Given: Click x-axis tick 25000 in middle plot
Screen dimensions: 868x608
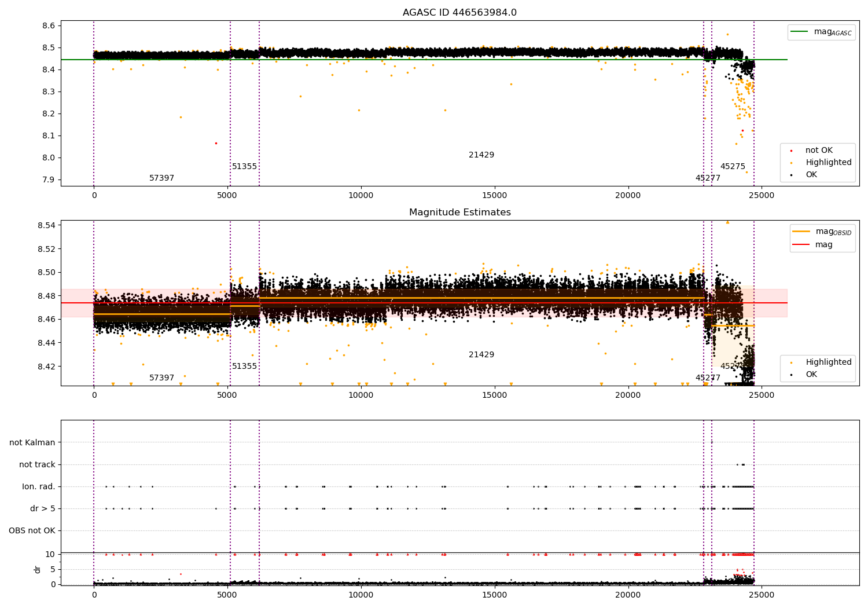Looking at the screenshot, I should (x=762, y=395).
